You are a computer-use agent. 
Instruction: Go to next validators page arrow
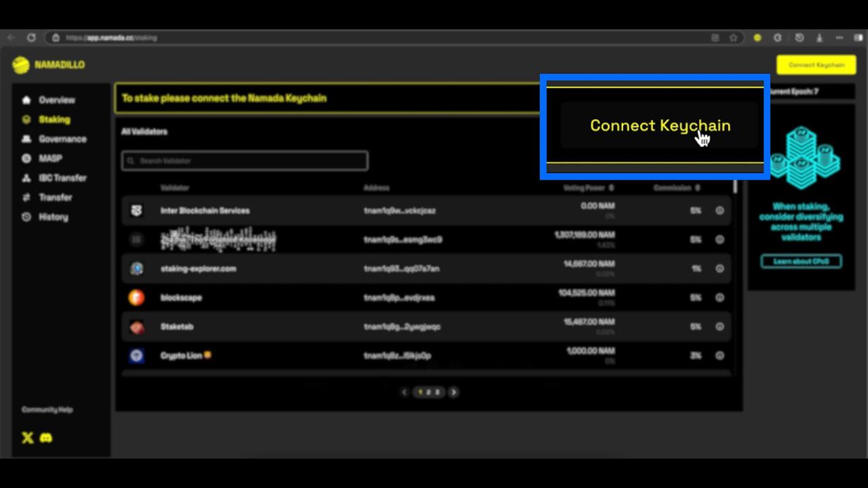click(454, 392)
